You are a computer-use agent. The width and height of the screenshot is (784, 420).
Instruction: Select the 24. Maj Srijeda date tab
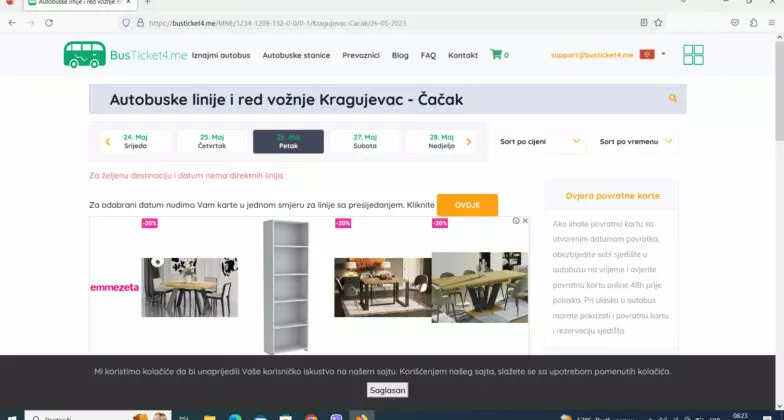[x=135, y=142]
